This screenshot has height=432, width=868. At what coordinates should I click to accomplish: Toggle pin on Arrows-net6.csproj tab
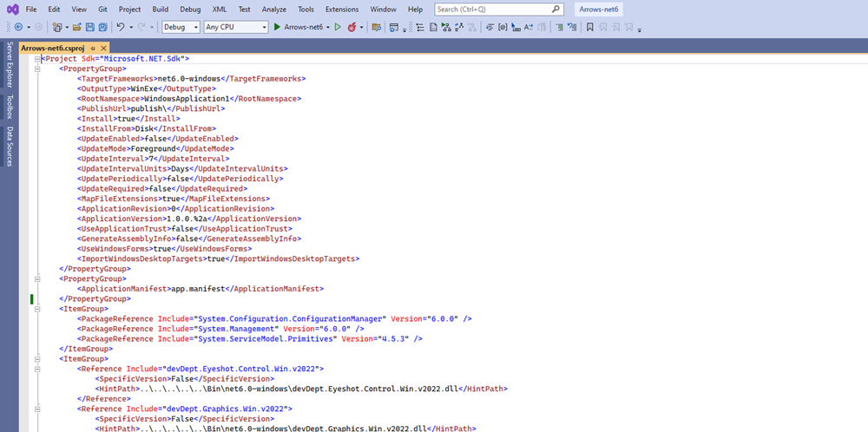point(92,48)
